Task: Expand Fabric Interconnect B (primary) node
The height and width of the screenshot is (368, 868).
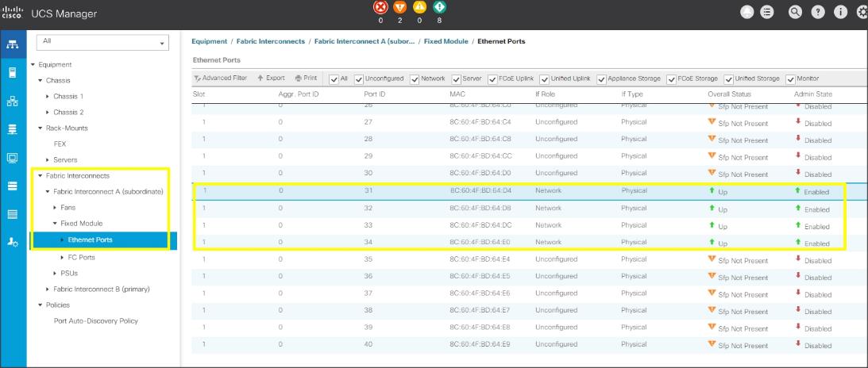Action: pyautogui.click(x=48, y=289)
